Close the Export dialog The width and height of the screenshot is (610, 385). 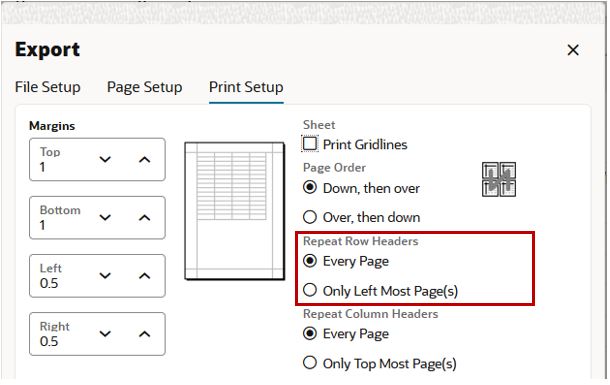[x=573, y=50]
